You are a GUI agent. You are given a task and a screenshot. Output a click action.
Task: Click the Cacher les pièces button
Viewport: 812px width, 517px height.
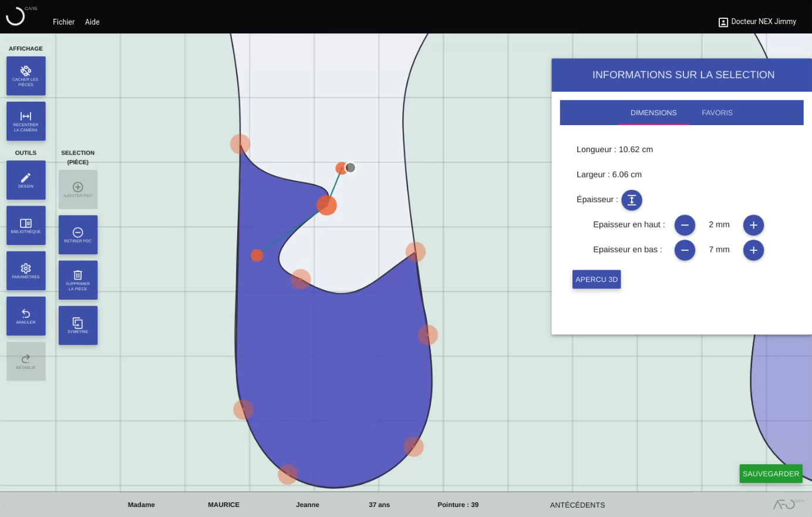pos(26,76)
